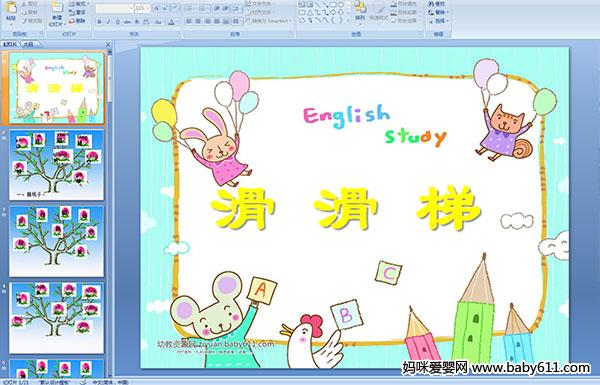Click the letter B block on slide
Viewport: 600px width, 385px height.
tap(346, 315)
